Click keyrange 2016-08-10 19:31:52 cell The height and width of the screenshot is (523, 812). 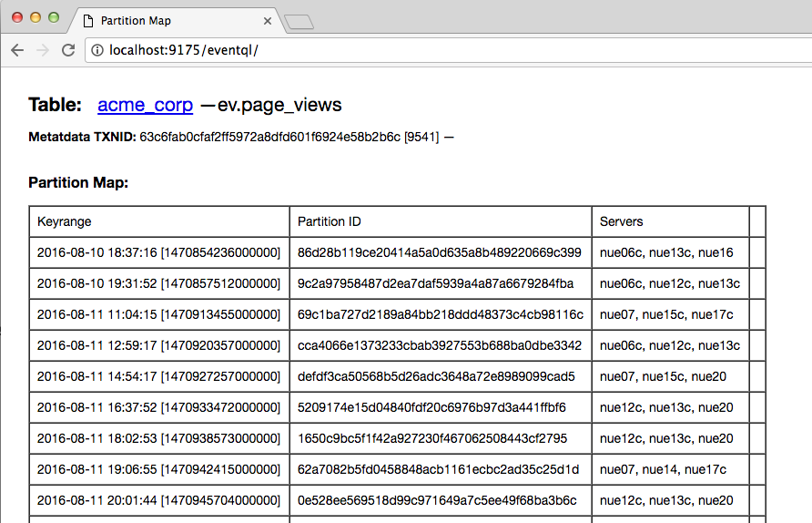click(159, 283)
